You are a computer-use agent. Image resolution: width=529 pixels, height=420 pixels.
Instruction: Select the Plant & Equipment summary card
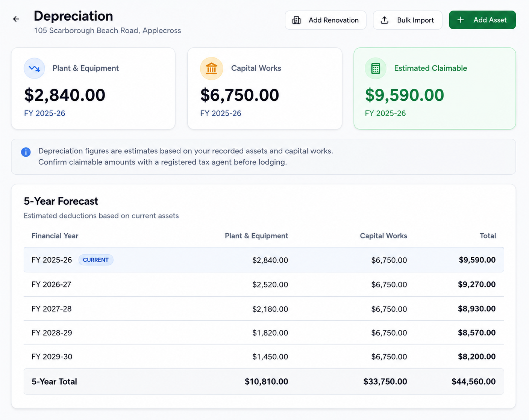pos(93,88)
